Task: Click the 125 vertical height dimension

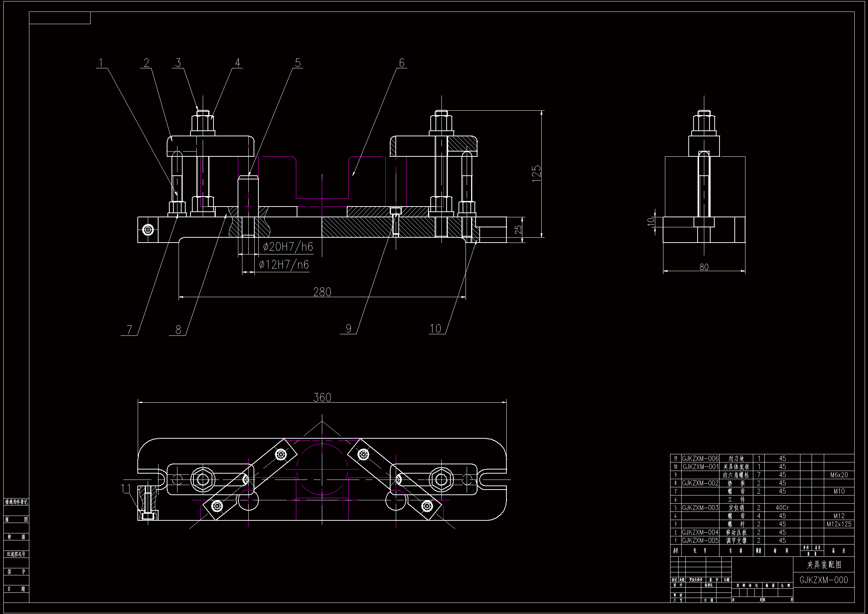Action: click(536, 173)
